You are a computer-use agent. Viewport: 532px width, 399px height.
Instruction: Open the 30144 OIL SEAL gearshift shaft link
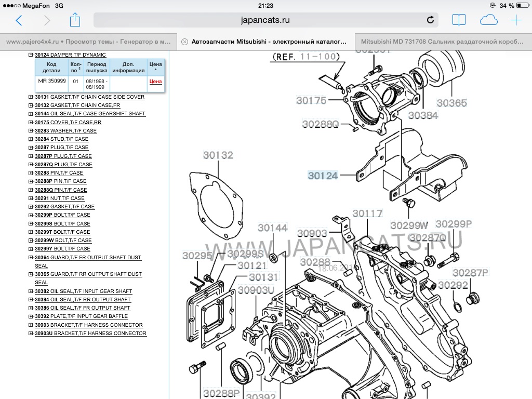click(x=90, y=114)
